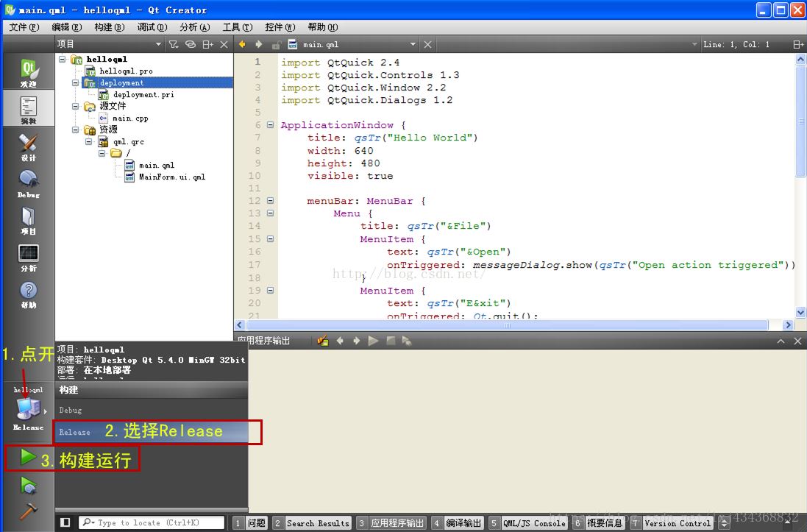Close the application output pane
Image resolution: width=807 pixels, height=532 pixels.
[797, 341]
